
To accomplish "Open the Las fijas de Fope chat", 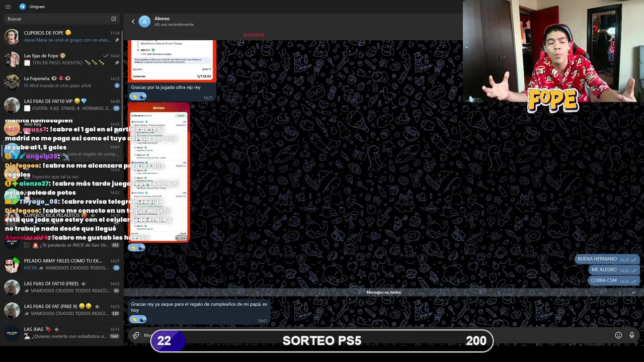I will tap(62, 59).
